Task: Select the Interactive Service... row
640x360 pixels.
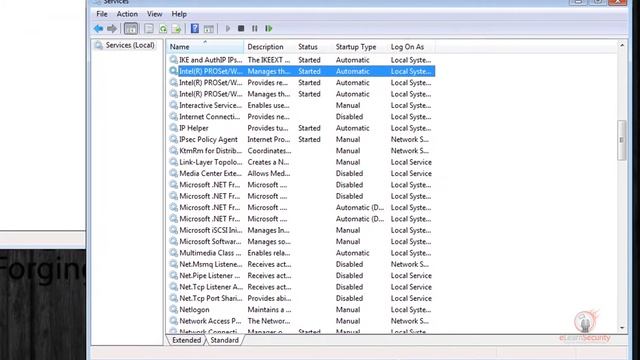Action: pyautogui.click(x=301, y=105)
